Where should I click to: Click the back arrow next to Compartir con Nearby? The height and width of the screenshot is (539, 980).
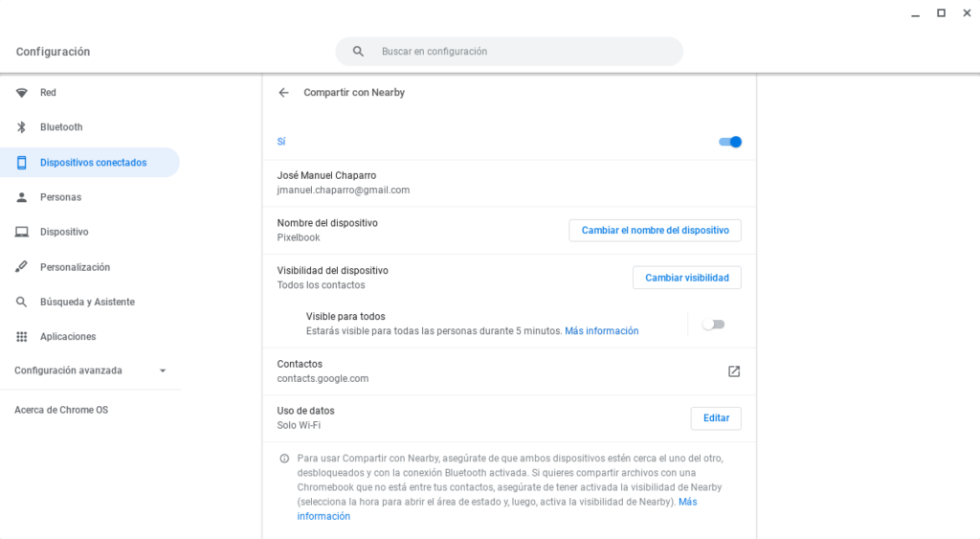pyautogui.click(x=283, y=93)
